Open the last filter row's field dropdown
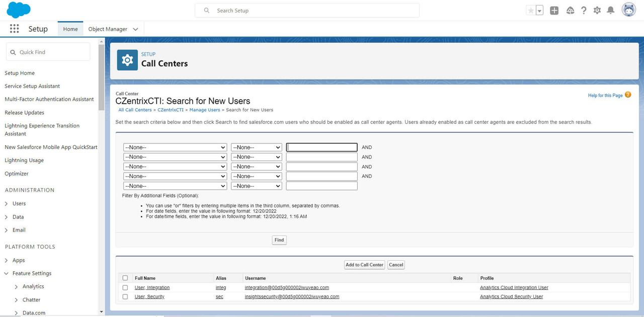 coord(175,186)
